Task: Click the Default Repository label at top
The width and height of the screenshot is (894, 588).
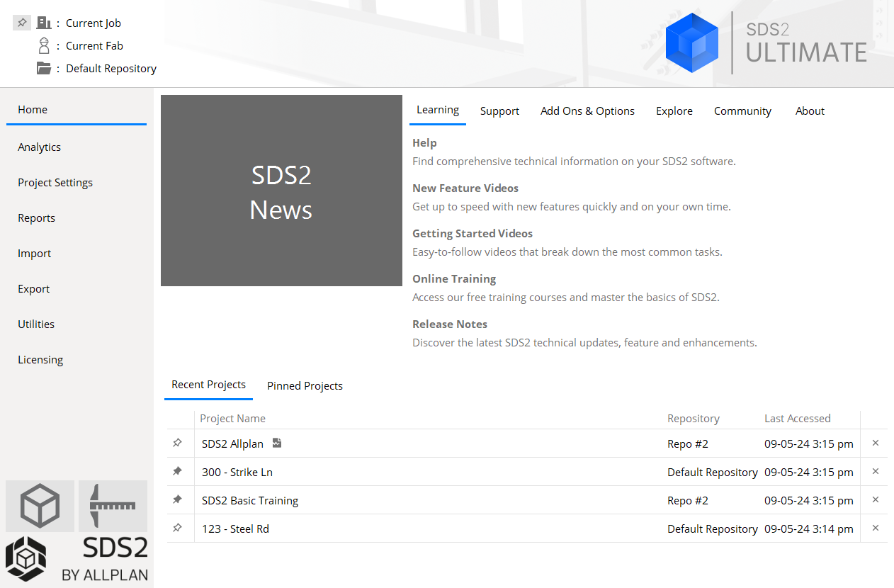Action: [111, 69]
